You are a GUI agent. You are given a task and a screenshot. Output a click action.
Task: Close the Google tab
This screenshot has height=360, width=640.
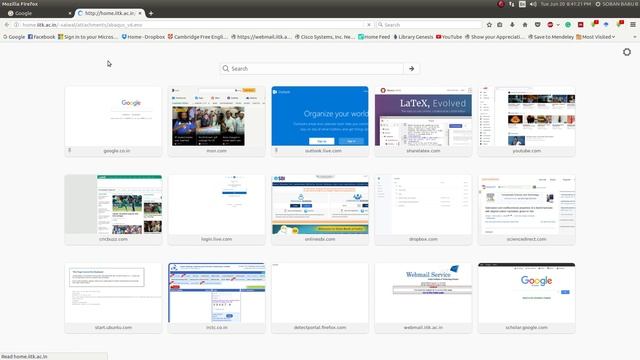tap(69, 13)
